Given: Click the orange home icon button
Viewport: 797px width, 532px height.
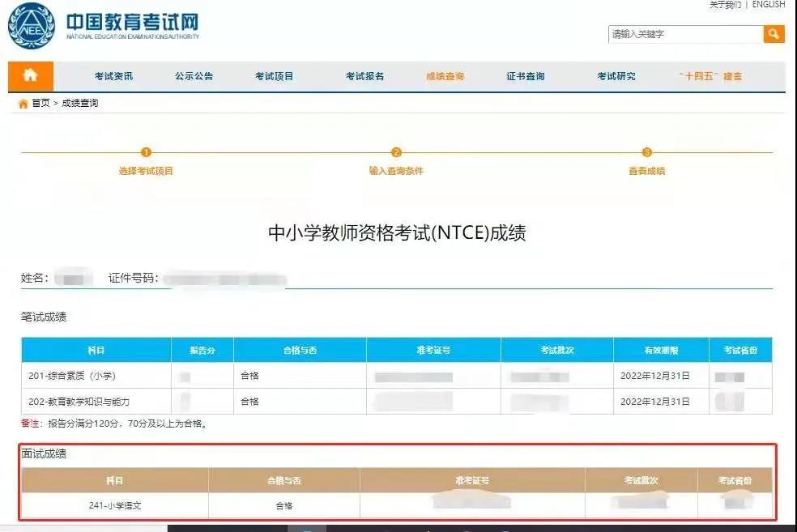Looking at the screenshot, I should click(x=31, y=76).
